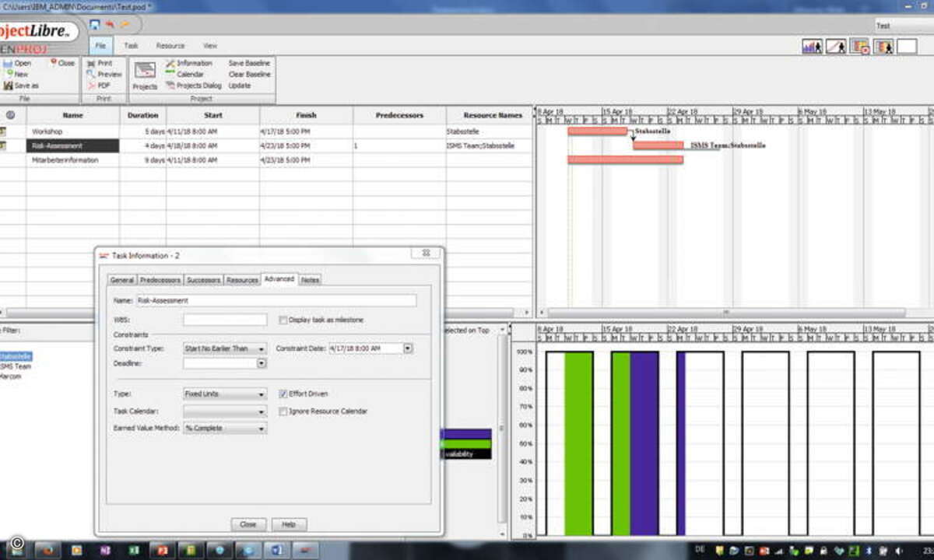Viewport: 934px width, 560px height.
Task: Click the Workshop Gantt bar
Action: coord(597,131)
